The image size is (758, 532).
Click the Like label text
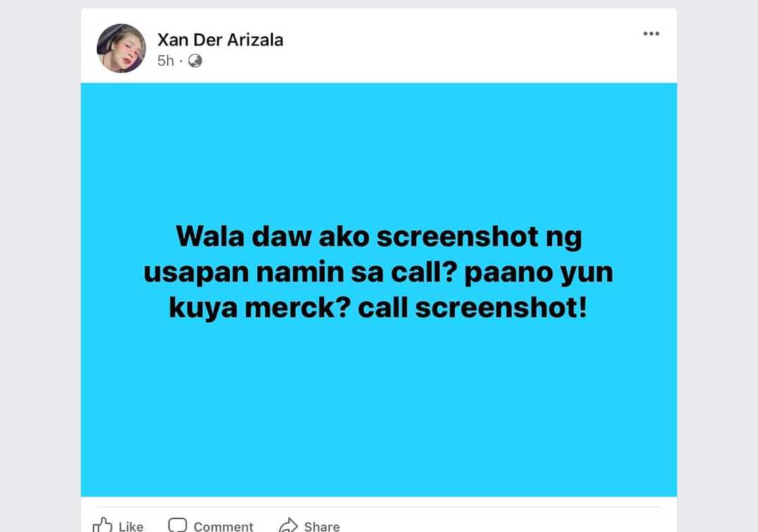click(131, 526)
